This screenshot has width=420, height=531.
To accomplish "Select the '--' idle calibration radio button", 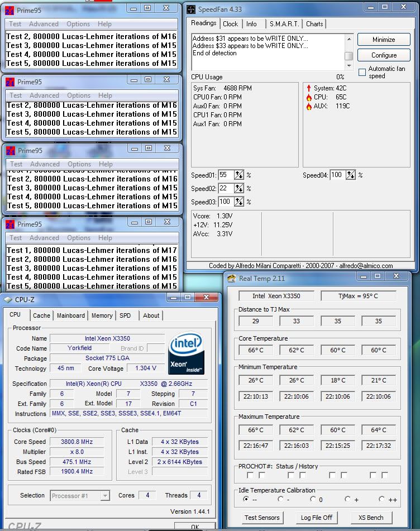I will pyautogui.click(x=246, y=499).
